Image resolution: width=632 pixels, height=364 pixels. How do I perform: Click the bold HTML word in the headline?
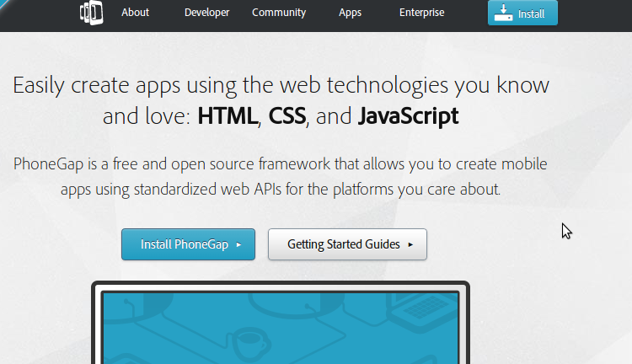[228, 115]
